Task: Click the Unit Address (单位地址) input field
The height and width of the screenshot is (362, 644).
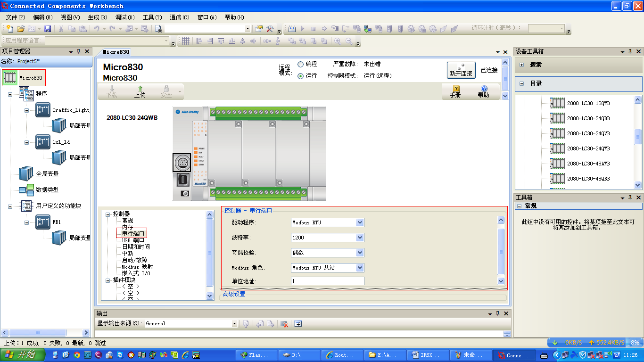Action: coord(327,281)
